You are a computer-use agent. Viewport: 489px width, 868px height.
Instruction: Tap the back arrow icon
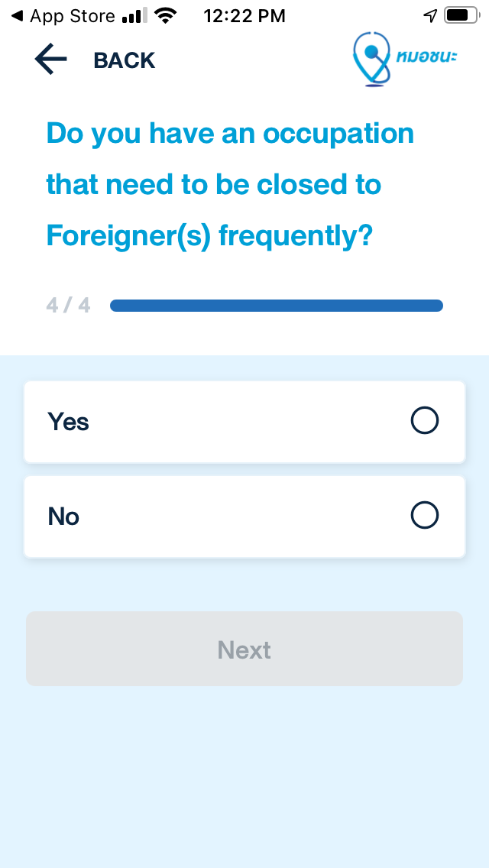coord(51,60)
